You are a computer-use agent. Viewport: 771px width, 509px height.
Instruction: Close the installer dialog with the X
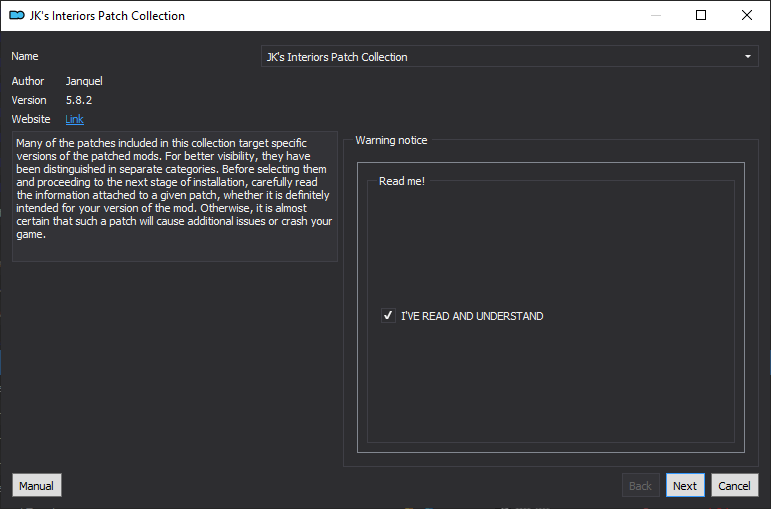point(746,15)
